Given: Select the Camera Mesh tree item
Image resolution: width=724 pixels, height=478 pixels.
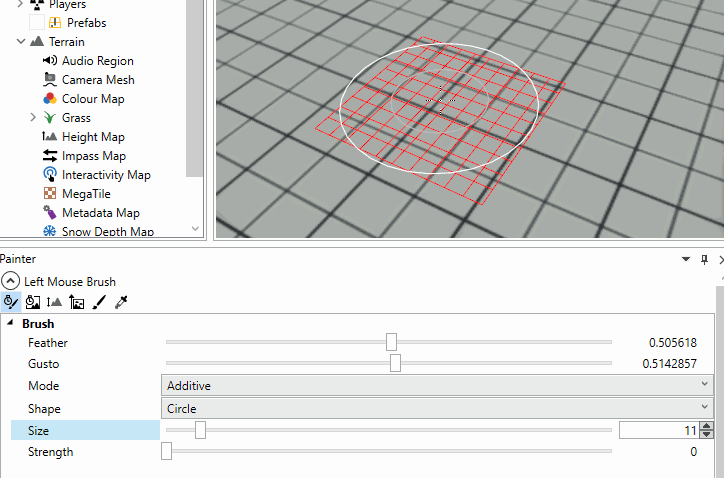Looking at the screenshot, I should coord(98,79).
